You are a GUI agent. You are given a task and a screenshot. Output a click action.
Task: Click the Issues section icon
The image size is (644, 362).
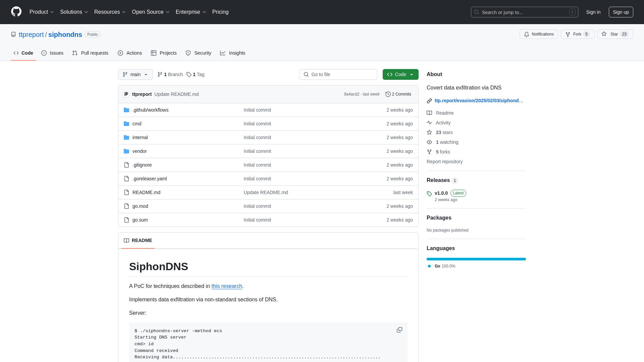[x=44, y=53]
